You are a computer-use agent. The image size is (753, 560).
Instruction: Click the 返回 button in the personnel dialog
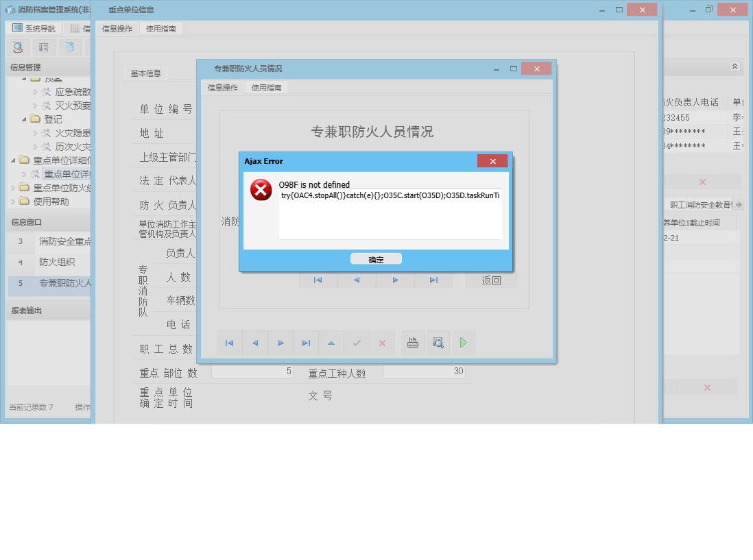click(491, 280)
